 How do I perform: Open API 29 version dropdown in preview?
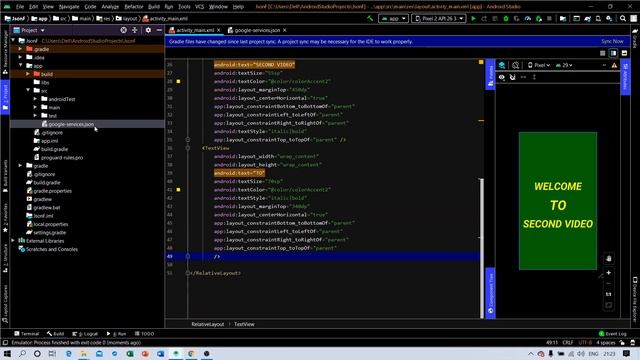pyautogui.click(x=564, y=65)
